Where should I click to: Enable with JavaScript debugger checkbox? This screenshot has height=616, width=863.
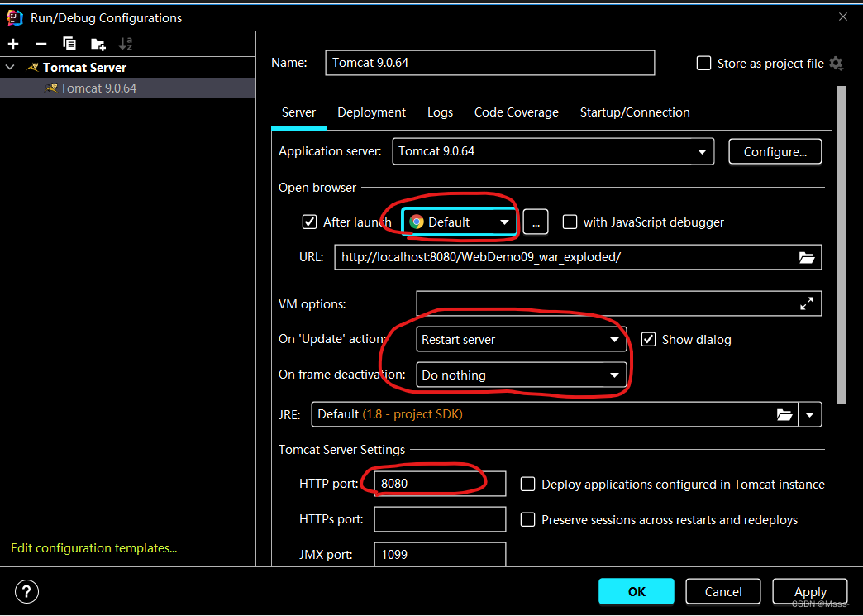click(570, 222)
